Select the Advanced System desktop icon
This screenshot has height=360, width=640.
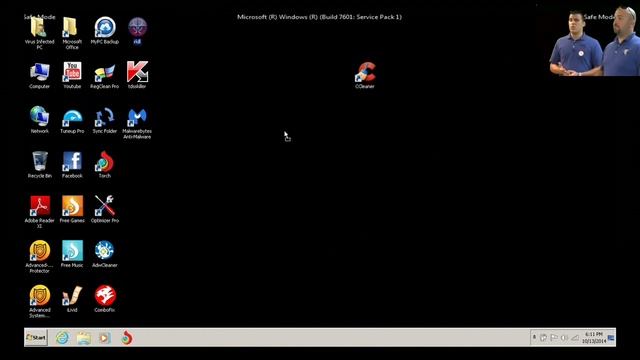point(40,302)
